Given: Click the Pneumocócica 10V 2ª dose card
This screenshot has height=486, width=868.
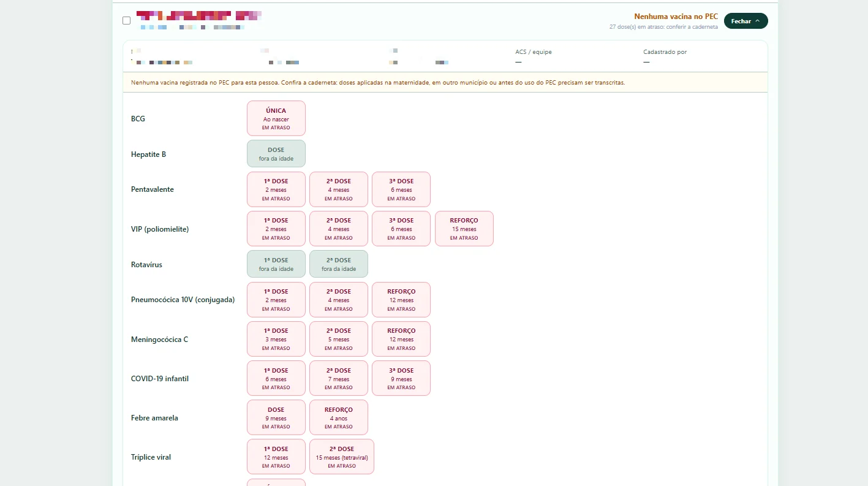Looking at the screenshot, I should coord(339,300).
